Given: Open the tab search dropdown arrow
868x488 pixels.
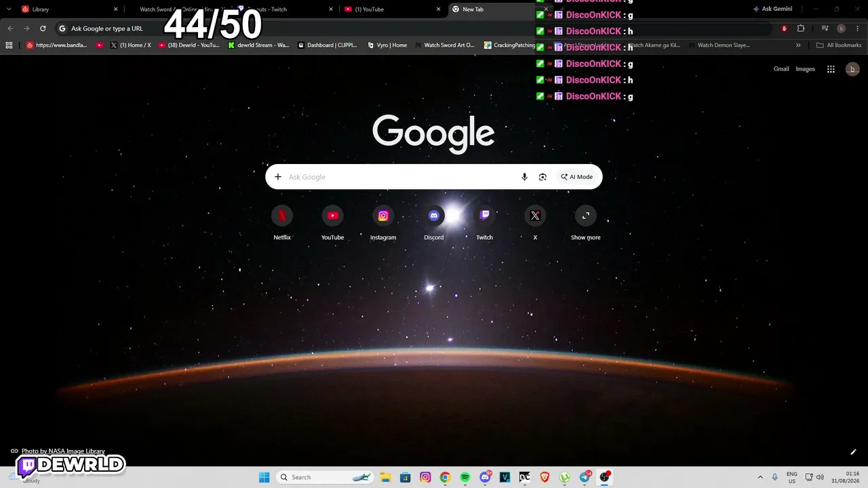Looking at the screenshot, I should tap(8, 9).
